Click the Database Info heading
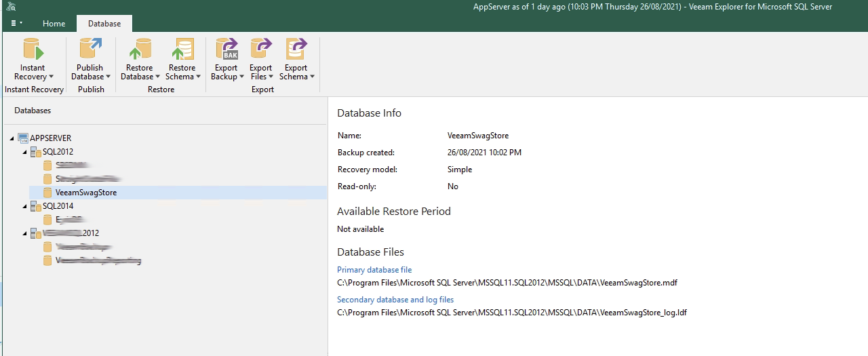 pos(370,113)
